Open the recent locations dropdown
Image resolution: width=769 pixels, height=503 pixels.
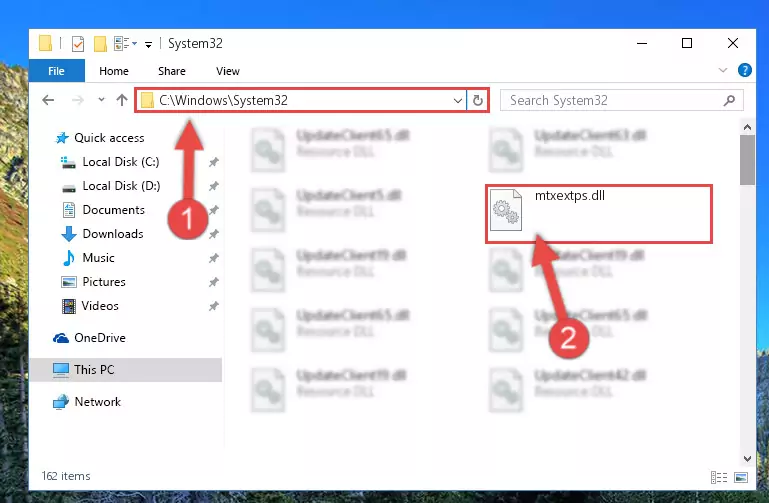coord(101,100)
